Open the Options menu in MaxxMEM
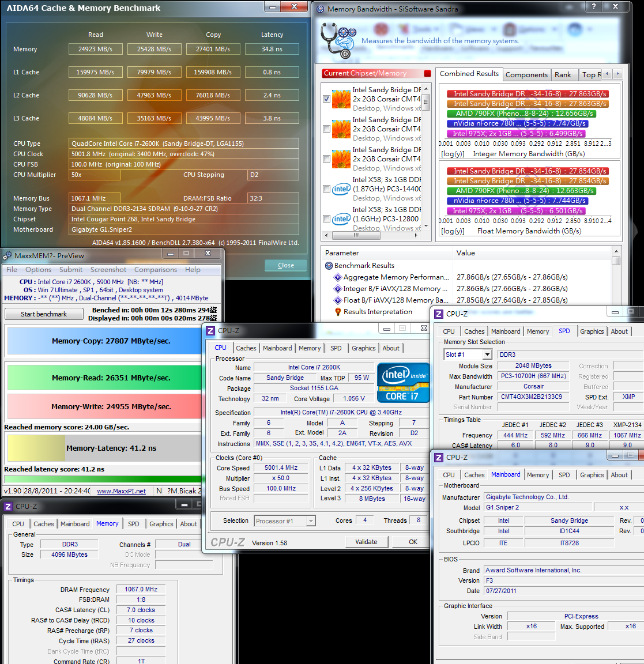This screenshot has height=664, width=644. (x=38, y=270)
